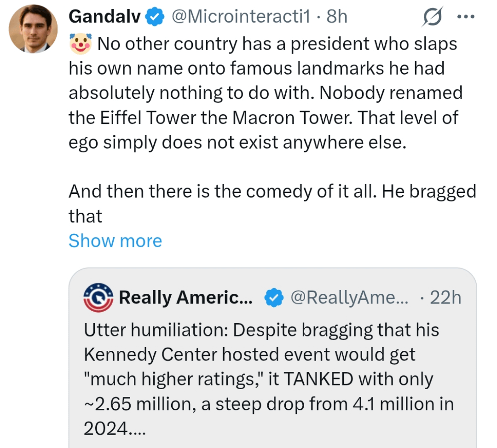Viewport: 497px width, 448px height.
Task: Open the @ReallyAme... handle
Action: point(350,298)
